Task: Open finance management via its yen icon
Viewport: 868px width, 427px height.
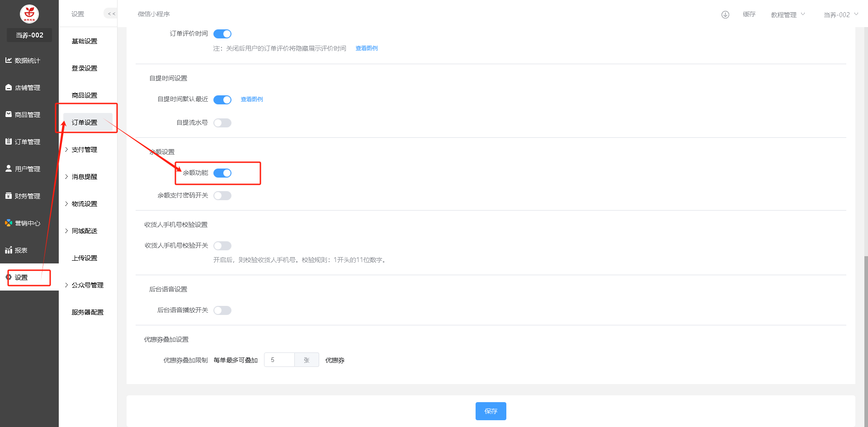Action: pos(9,196)
